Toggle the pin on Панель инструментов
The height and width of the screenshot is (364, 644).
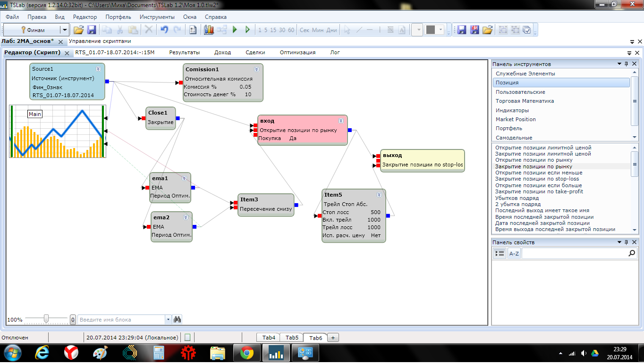[627, 64]
